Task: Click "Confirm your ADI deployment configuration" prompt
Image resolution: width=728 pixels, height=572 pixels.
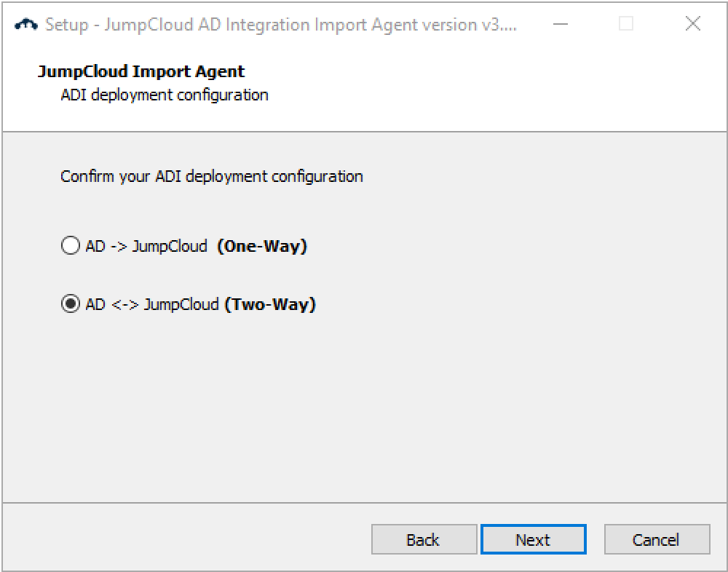Action: 211,176
